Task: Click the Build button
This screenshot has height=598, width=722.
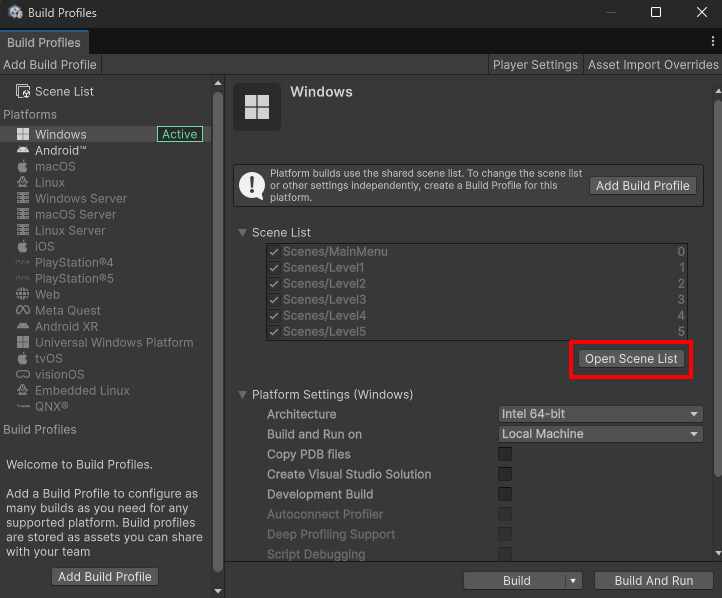Action: 515,581
